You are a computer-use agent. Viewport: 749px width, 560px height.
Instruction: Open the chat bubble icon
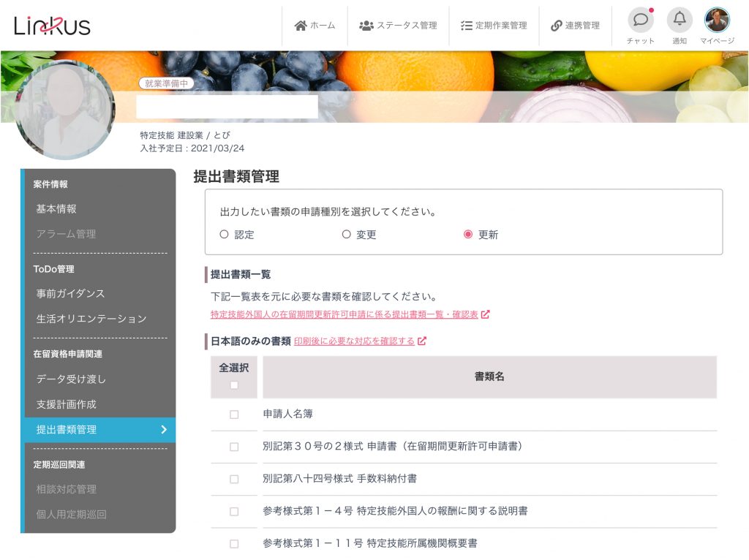[x=640, y=20]
